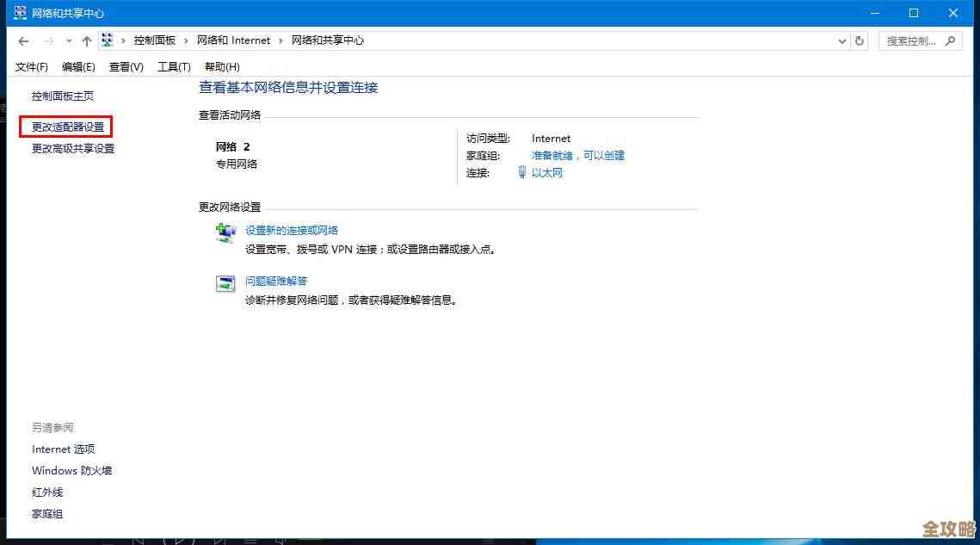Click 网络和 Internet in the breadcrumb

point(235,40)
